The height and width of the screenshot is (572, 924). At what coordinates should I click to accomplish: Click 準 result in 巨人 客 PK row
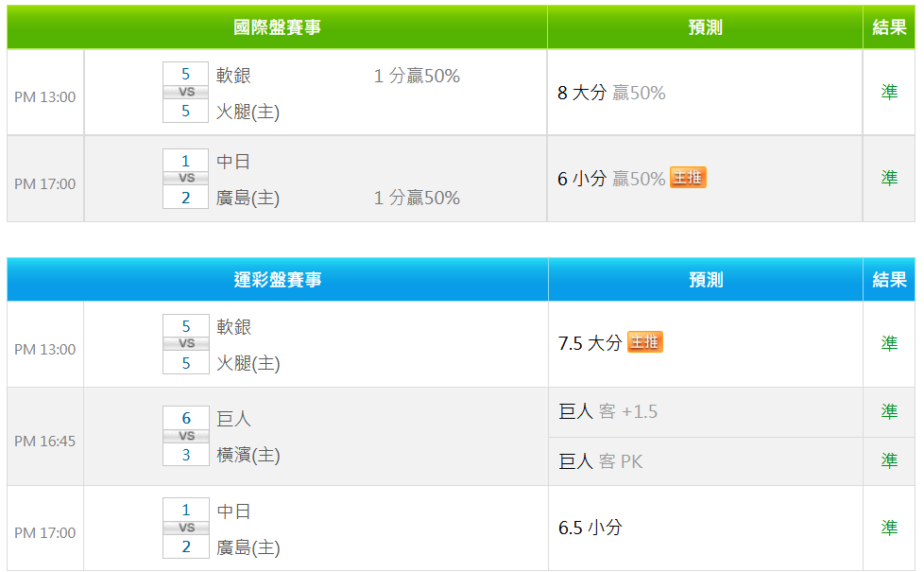pyautogui.click(x=889, y=461)
